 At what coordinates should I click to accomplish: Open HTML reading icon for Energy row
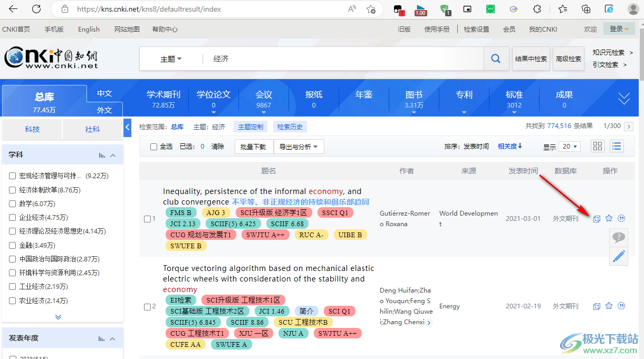point(597,306)
